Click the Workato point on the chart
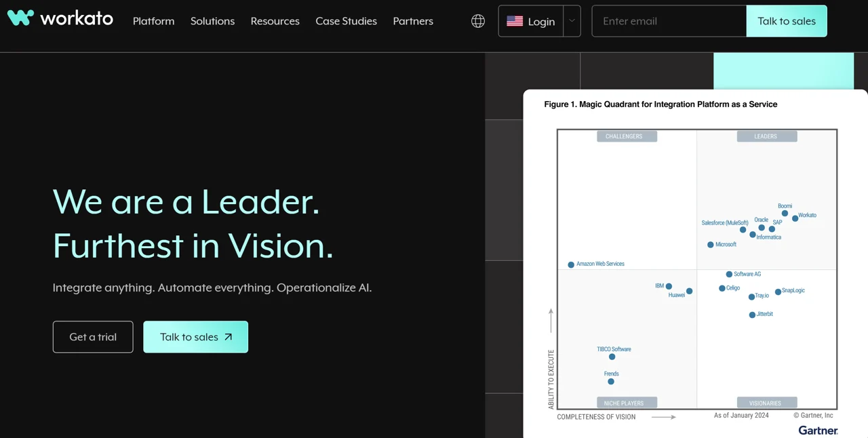868x438 pixels. (795, 218)
